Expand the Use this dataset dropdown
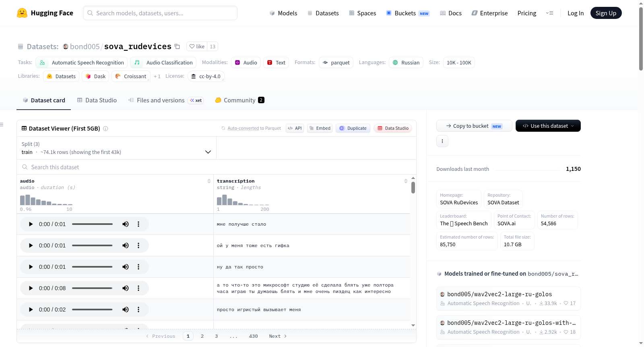This screenshot has height=347, width=644. click(548, 126)
